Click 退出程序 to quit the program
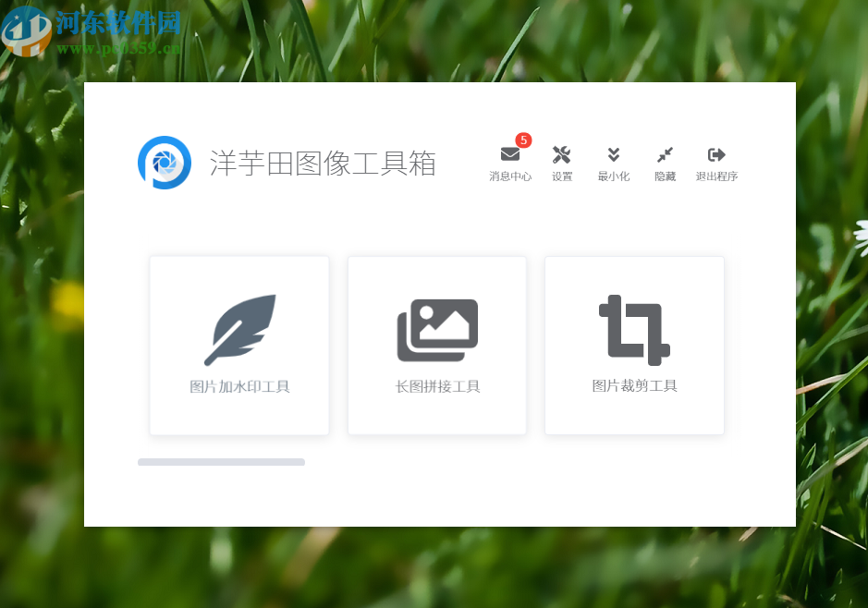The image size is (868, 608). point(715,176)
